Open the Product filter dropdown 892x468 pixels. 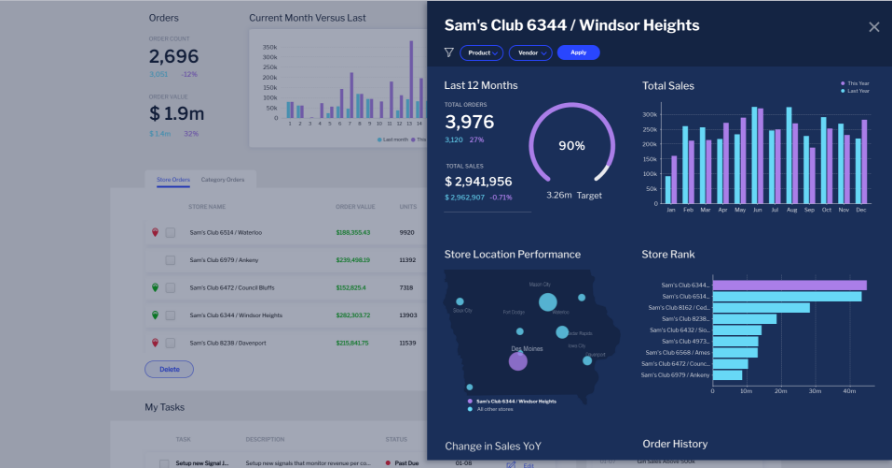[x=481, y=53]
